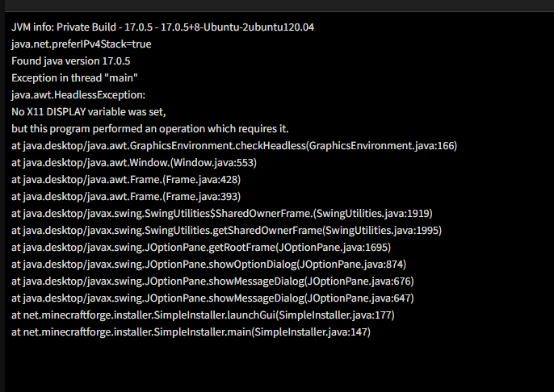Image resolution: width=554 pixels, height=392 pixels.
Task: Click the SharedOwnerFrame SwingUtilities.java:1919 line
Action: 222,214
